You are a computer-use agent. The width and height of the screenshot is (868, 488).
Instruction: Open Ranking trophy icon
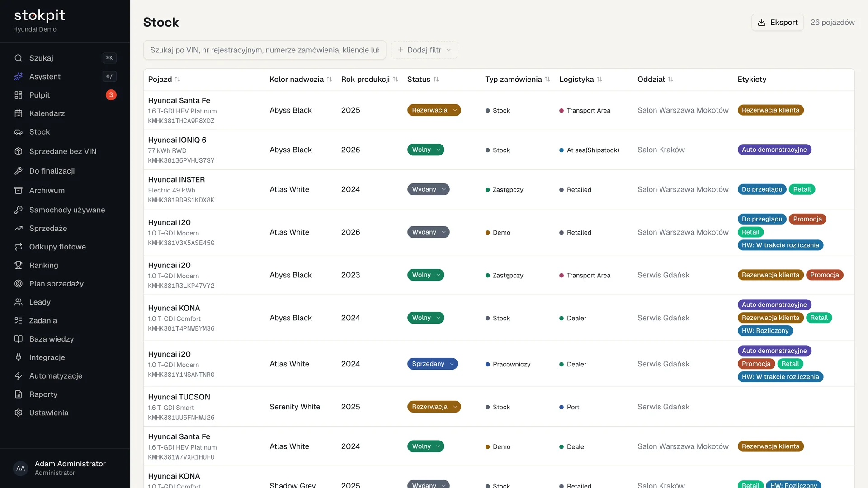tap(19, 265)
